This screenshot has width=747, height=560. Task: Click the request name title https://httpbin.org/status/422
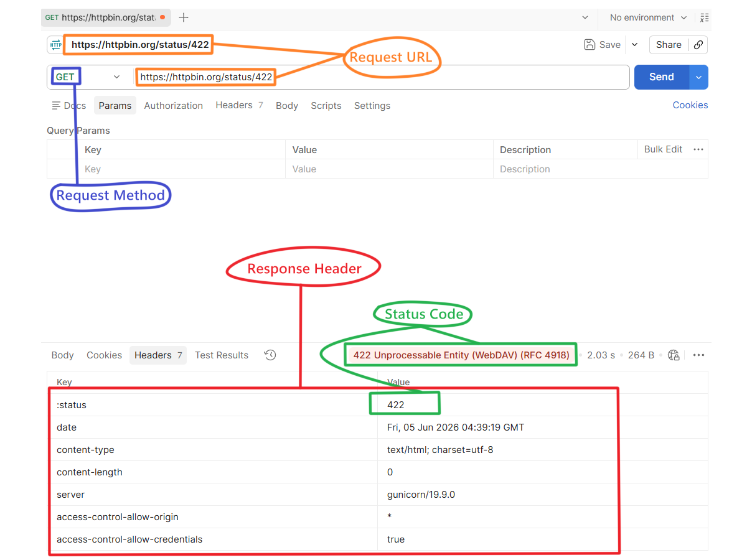point(140,45)
